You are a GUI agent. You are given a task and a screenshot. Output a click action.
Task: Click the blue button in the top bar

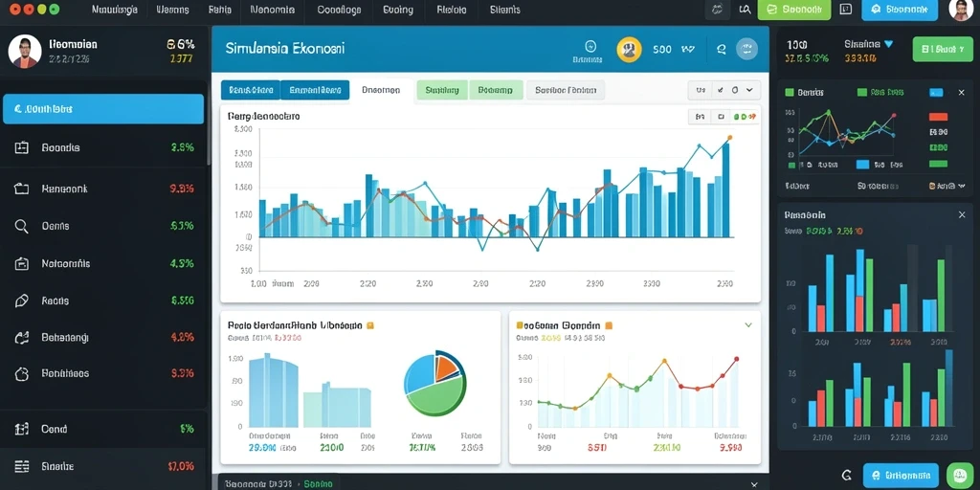click(x=900, y=10)
